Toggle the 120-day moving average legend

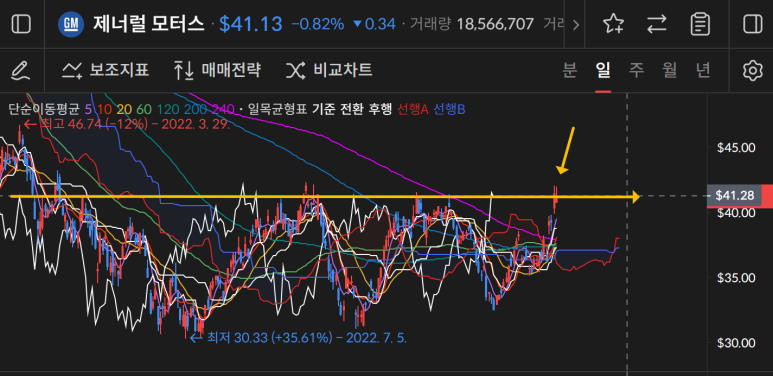(168, 109)
